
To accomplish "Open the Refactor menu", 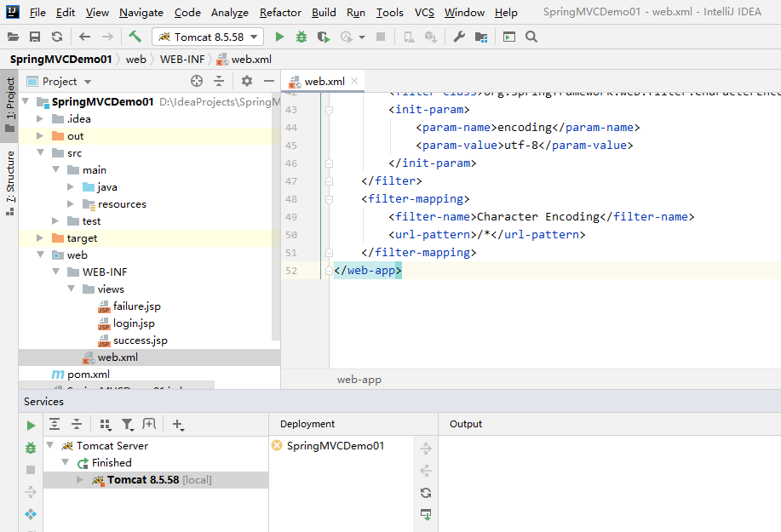I will tap(280, 12).
